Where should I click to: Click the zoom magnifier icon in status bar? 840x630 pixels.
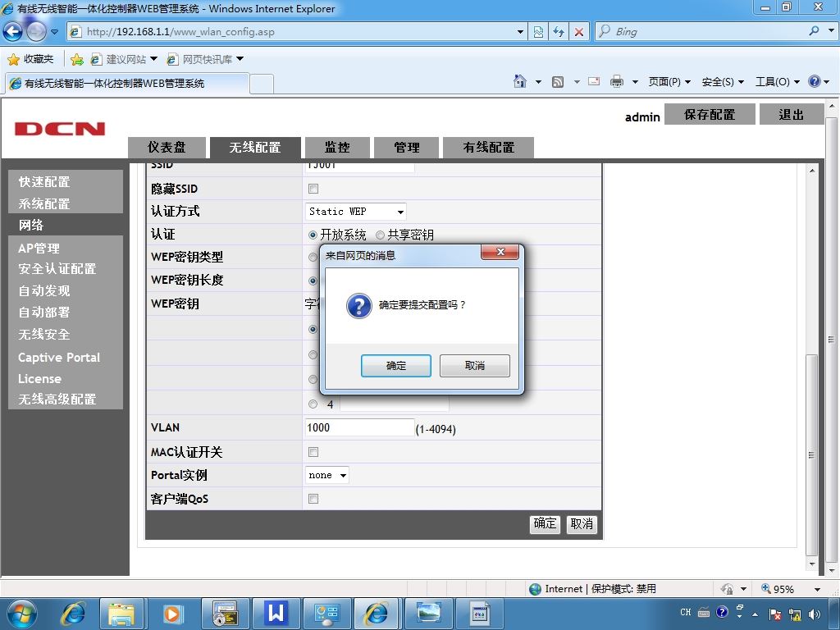766,588
